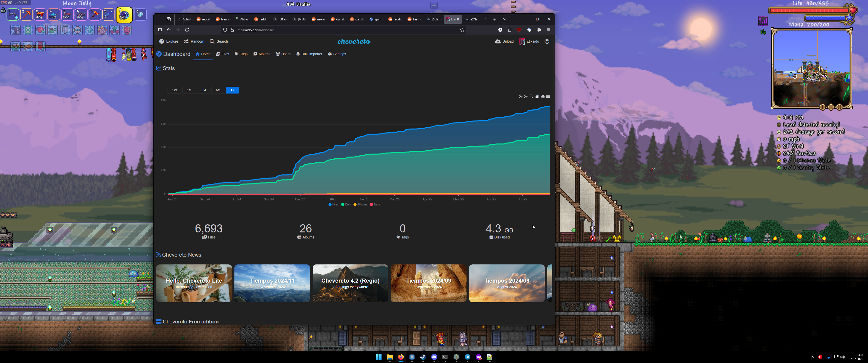The image size is (868, 363).
Task: Open a new browser tab
Action: (495, 19)
